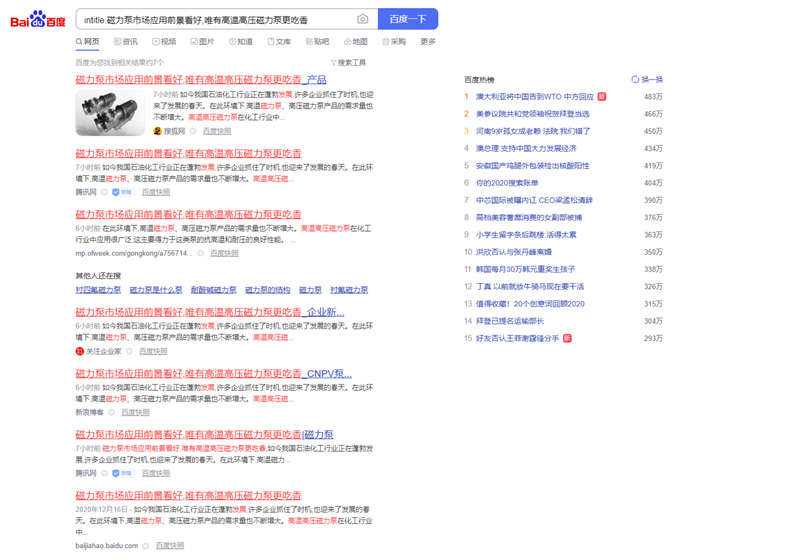Image resolution: width=800 pixels, height=560 pixels.
Task: Switch to the 资讯 tab
Action: click(x=126, y=42)
